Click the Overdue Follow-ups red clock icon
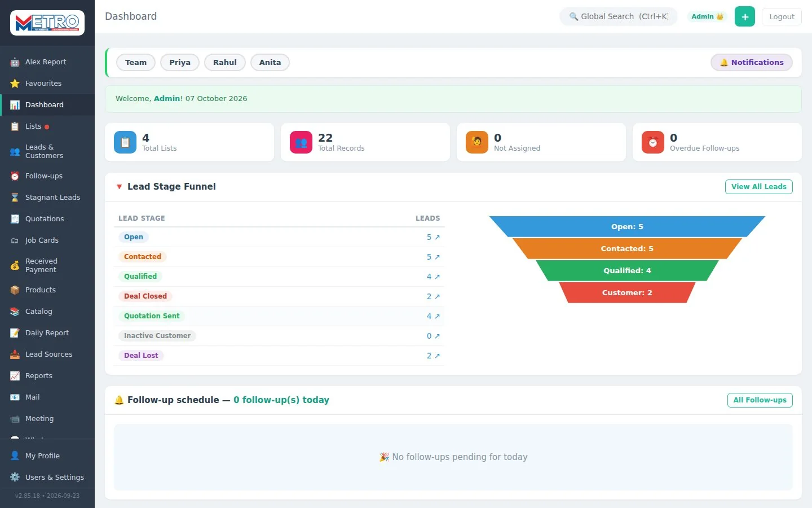 pyautogui.click(x=653, y=142)
